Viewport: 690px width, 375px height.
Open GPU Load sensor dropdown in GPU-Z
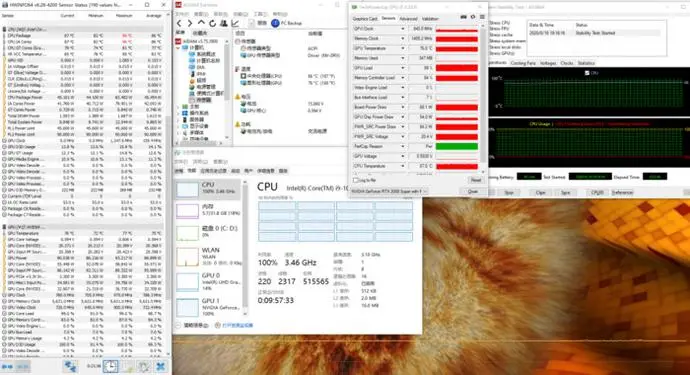(x=403, y=68)
